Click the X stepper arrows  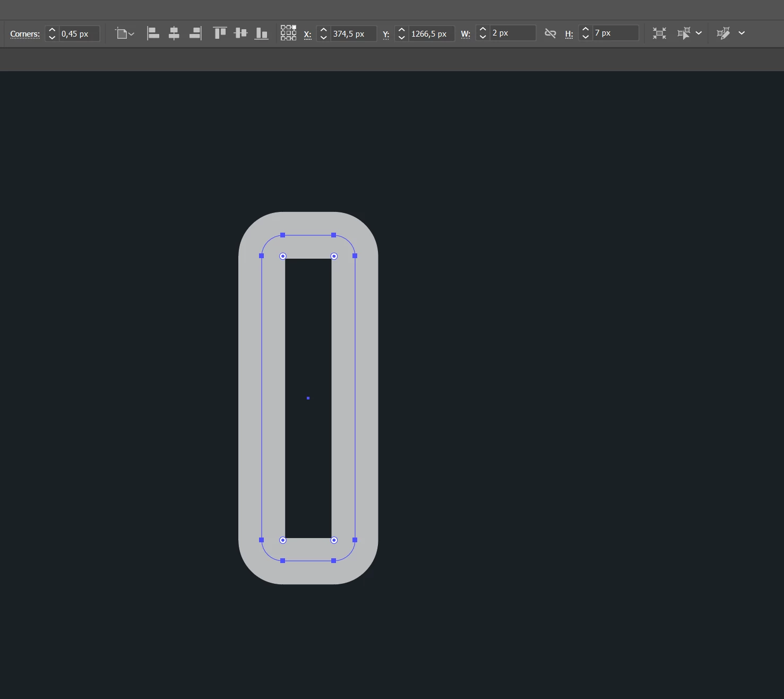point(323,34)
